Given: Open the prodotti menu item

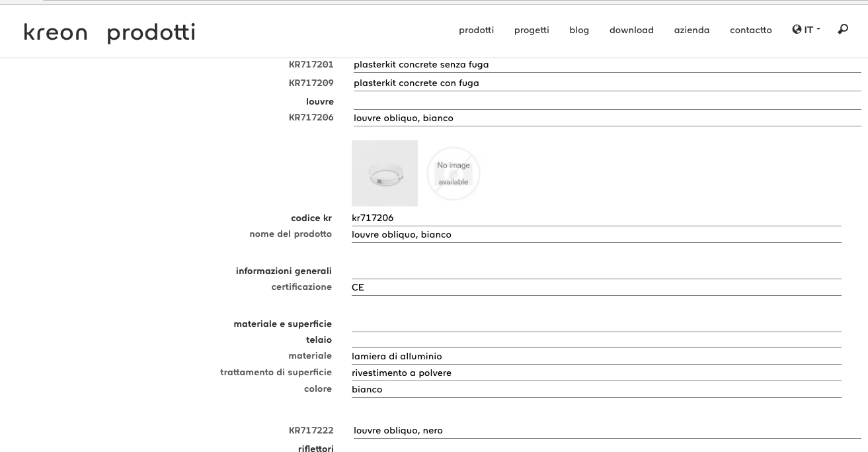Looking at the screenshot, I should 476,30.
